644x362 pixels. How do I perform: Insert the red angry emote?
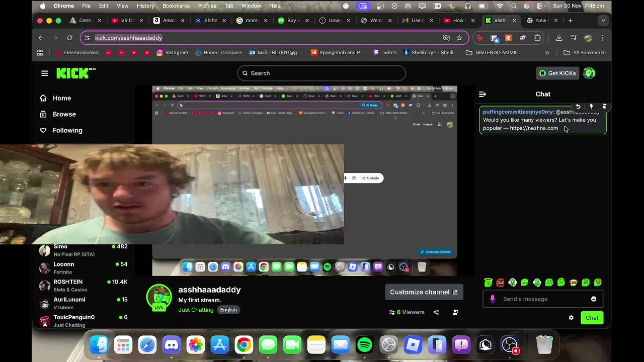[500, 283]
